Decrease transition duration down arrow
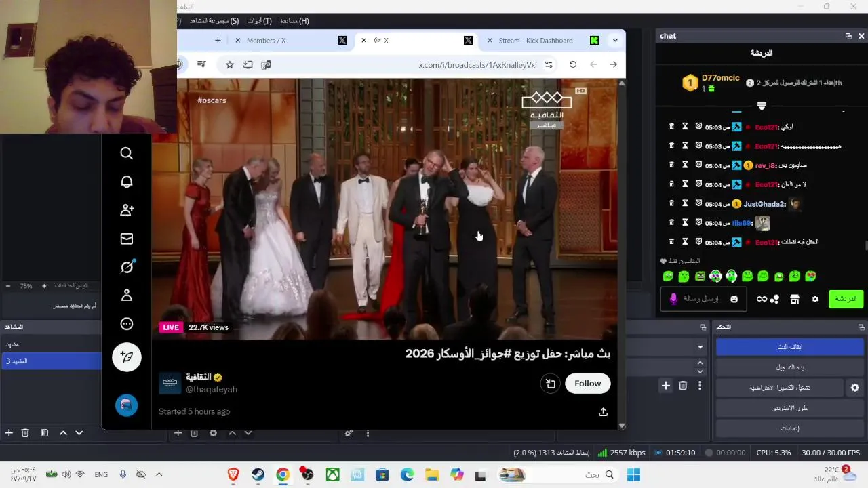 point(701,371)
